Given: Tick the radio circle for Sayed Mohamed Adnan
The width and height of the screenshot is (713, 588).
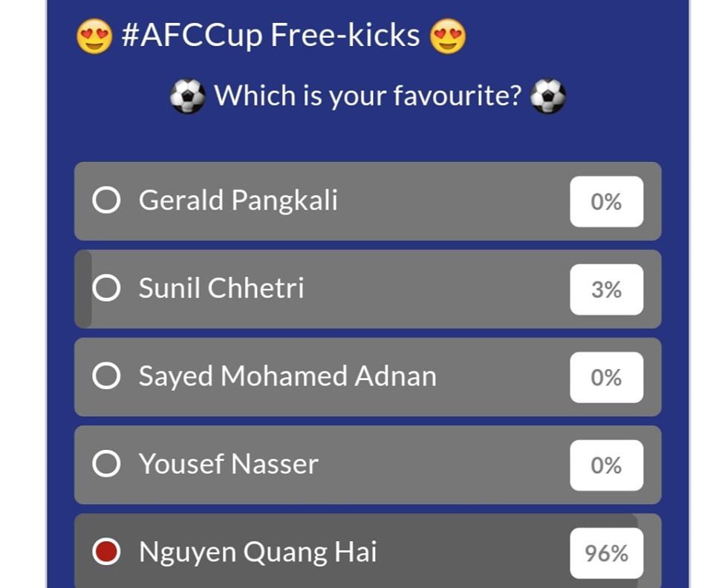Looking at the screenshot, I should [106, 376].
